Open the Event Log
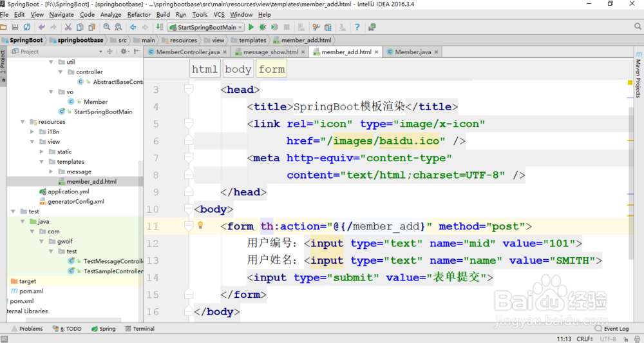The image size is (644, 343). pyautogui.click(x=612, y=329)
